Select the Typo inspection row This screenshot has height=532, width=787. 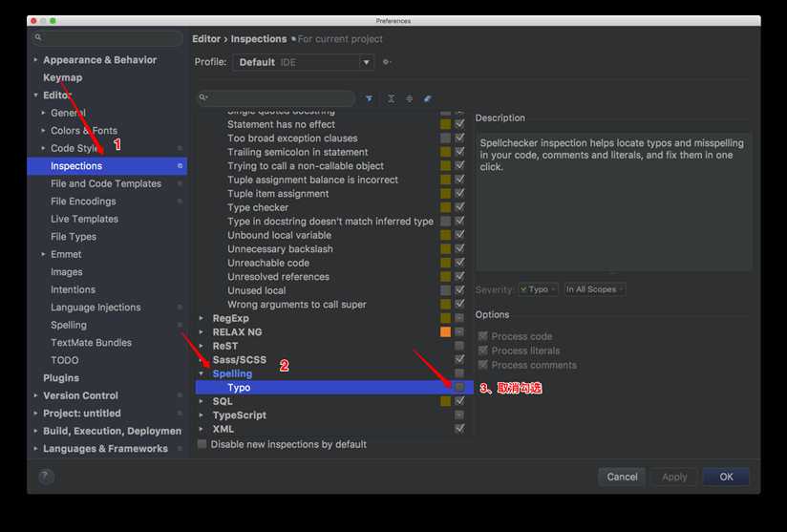(x=334, y=388)
